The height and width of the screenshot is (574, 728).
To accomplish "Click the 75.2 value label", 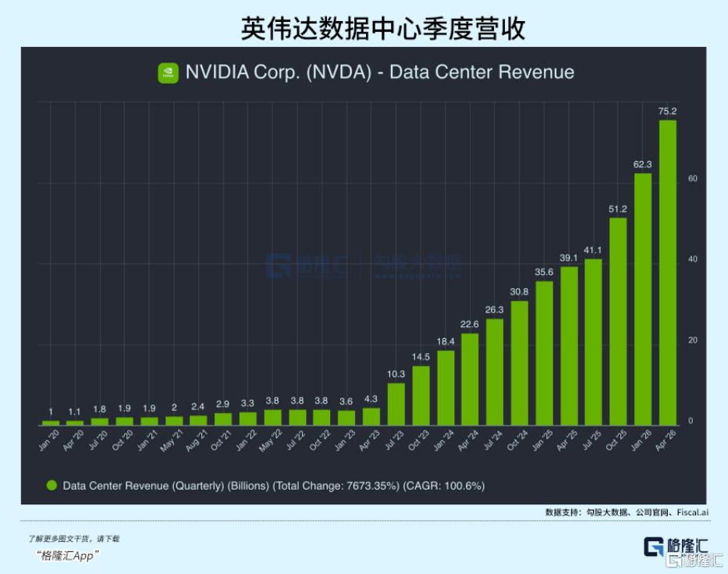I will pyautogui.click(x=667, y=111).
